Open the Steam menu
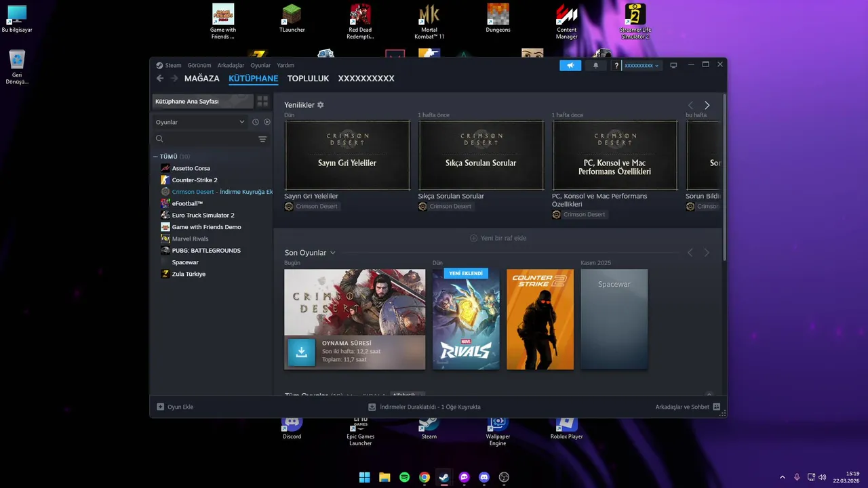Screen dimensions: 868x488 point(173,66)
